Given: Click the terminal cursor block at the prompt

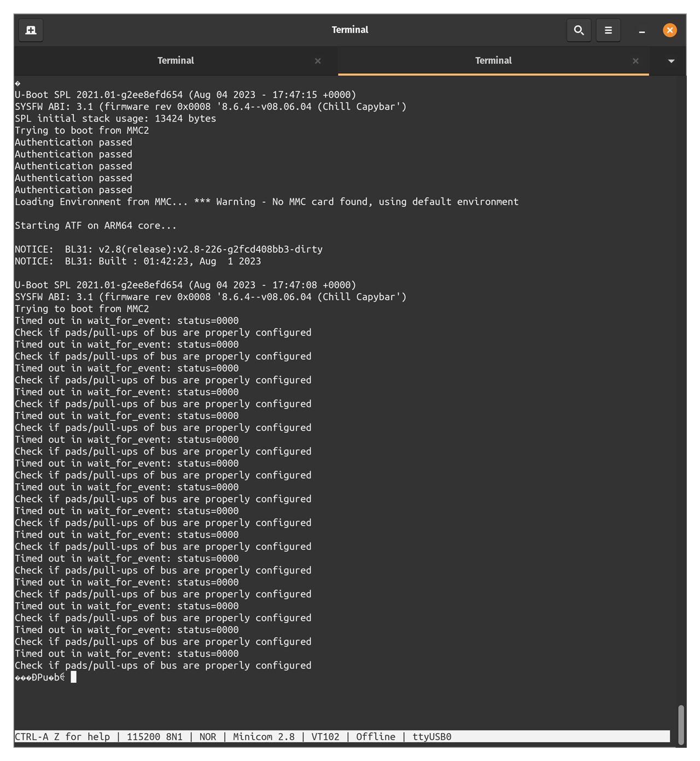Looking at the screenshot, I should click(74, 677).
